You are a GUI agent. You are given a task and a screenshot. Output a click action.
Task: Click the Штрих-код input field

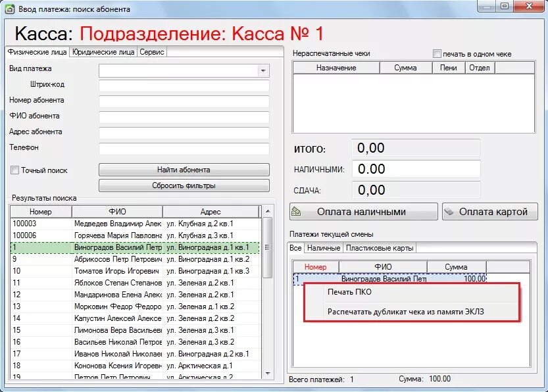pos(183,86)
